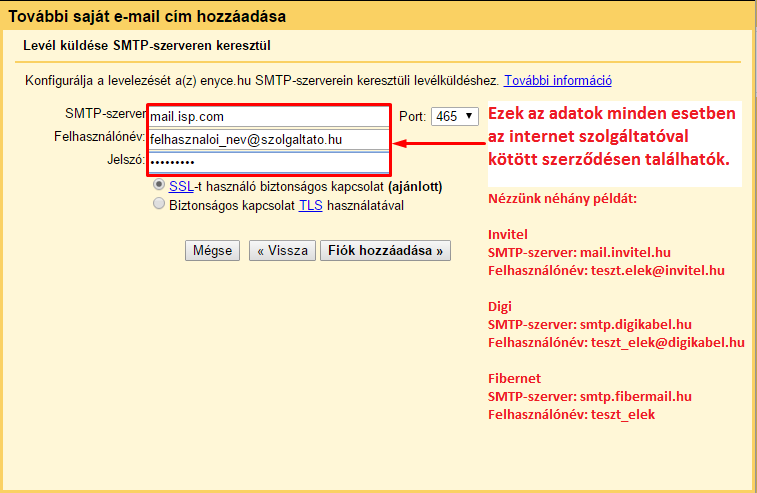This screenshot has height=493, width=757.
Task: Open the SSL link
Action: 181,186
